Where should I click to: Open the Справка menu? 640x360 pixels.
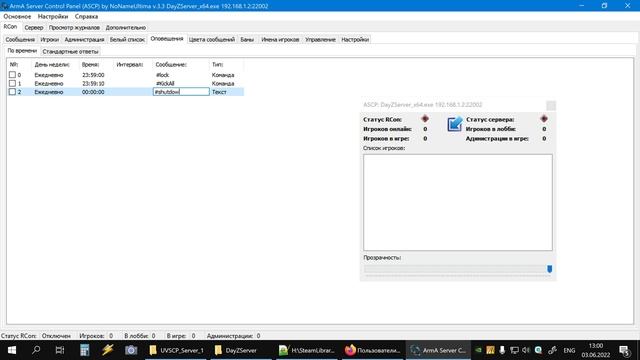(86, 16)
